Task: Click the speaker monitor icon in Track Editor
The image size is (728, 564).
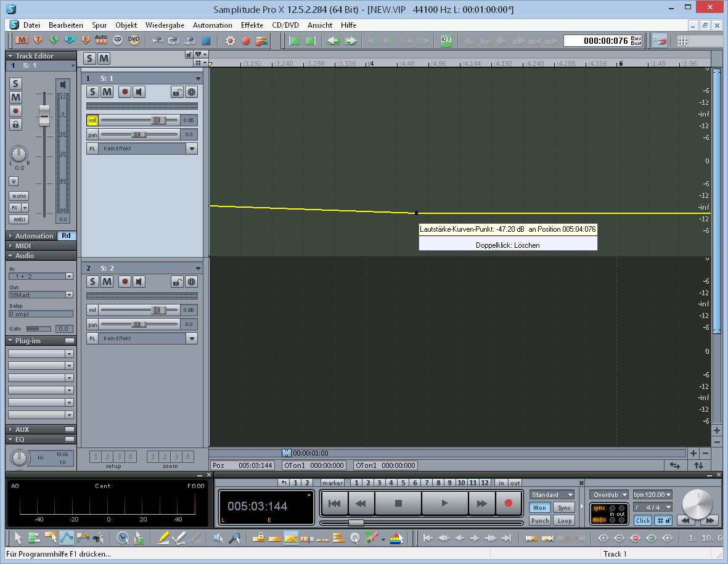Action: pos(63,84)
